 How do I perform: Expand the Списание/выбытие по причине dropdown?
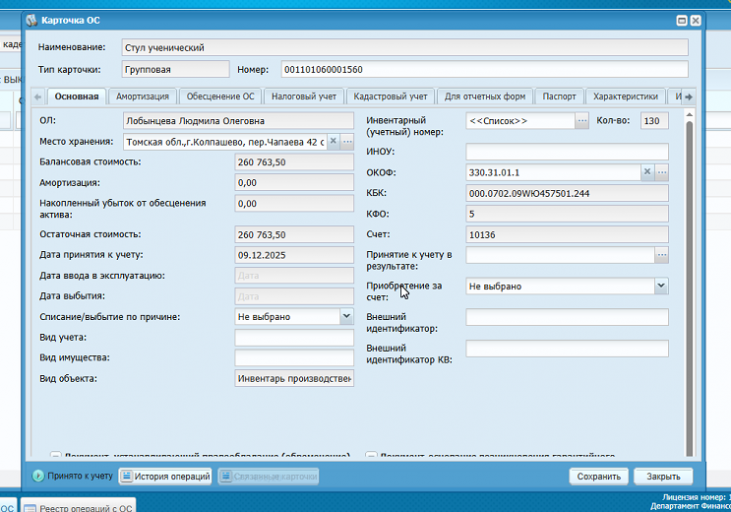click(346, 317)
